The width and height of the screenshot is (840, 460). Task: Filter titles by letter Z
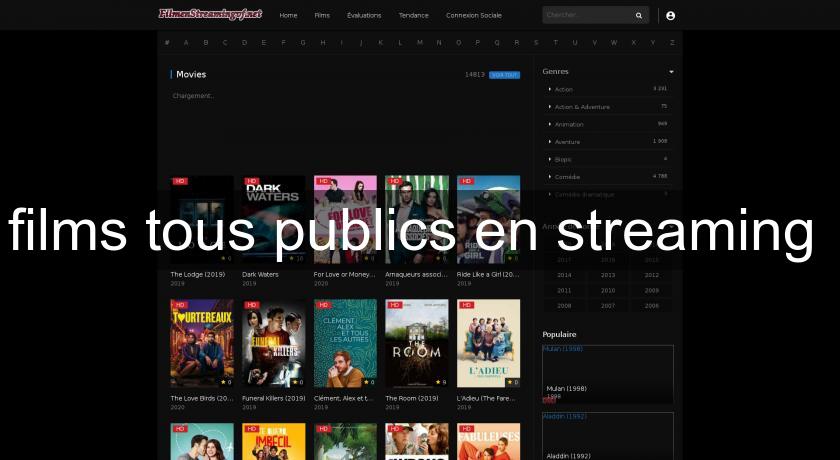tap(672, 42)
